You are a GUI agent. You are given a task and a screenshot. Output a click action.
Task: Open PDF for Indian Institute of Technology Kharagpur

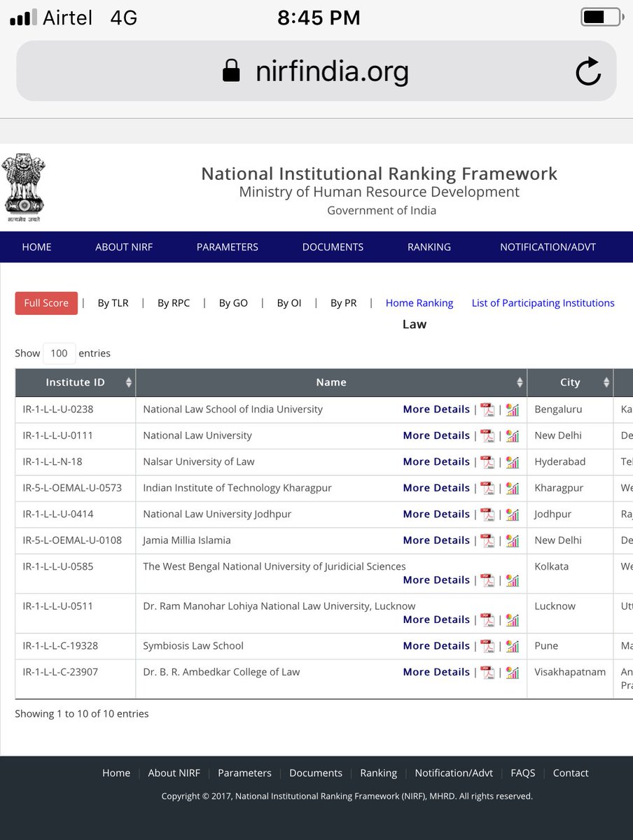[487, 488]
